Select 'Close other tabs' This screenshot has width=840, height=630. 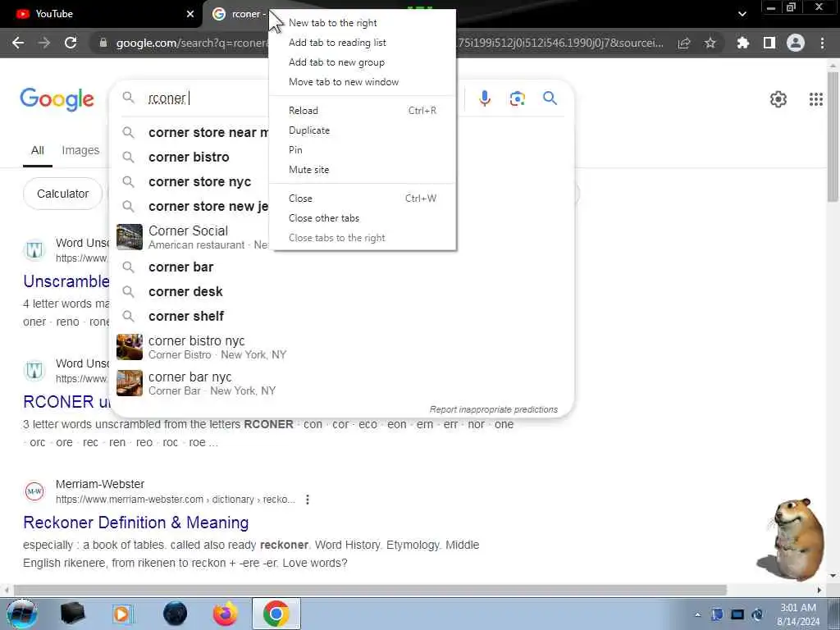tap(362, 218)
